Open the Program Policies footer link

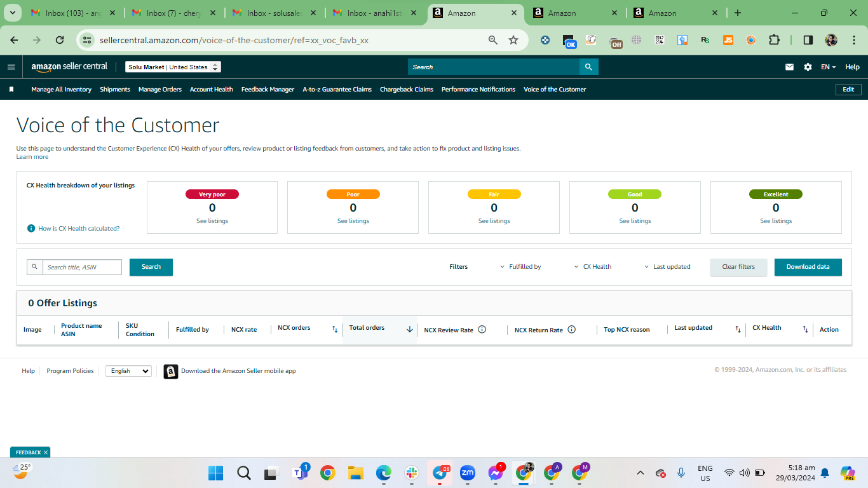[70, 371]
